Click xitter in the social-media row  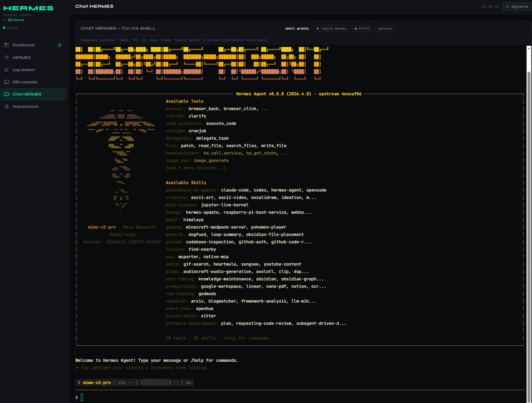[x=208, y=316]
